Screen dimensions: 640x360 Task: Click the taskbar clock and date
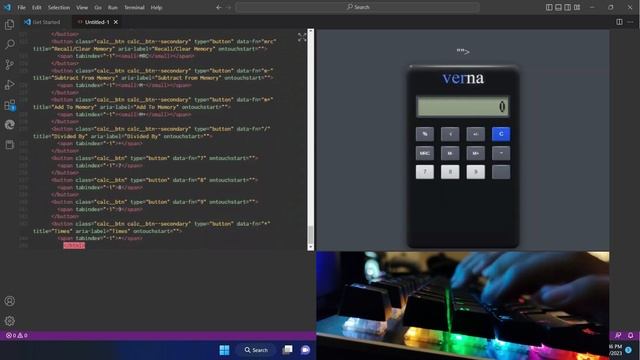pos(616,350)
